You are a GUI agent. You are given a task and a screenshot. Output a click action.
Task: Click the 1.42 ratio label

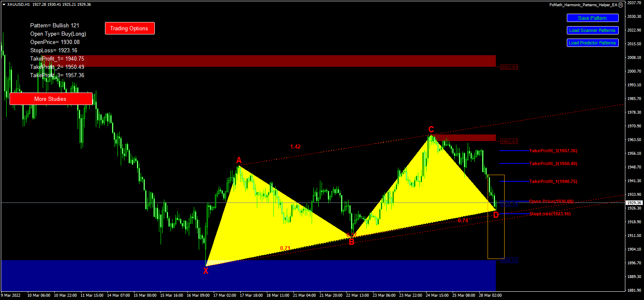[x=295, y=146]
